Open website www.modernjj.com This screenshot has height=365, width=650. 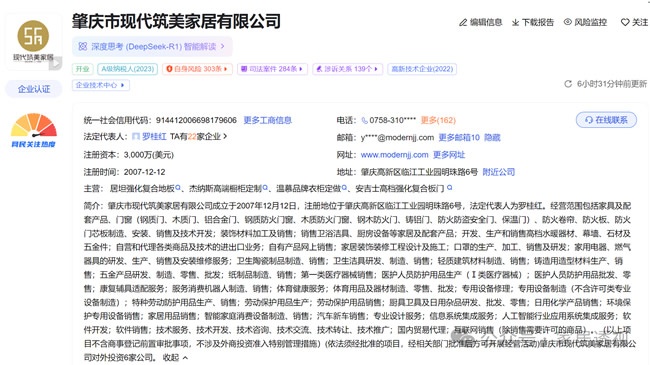394,155
